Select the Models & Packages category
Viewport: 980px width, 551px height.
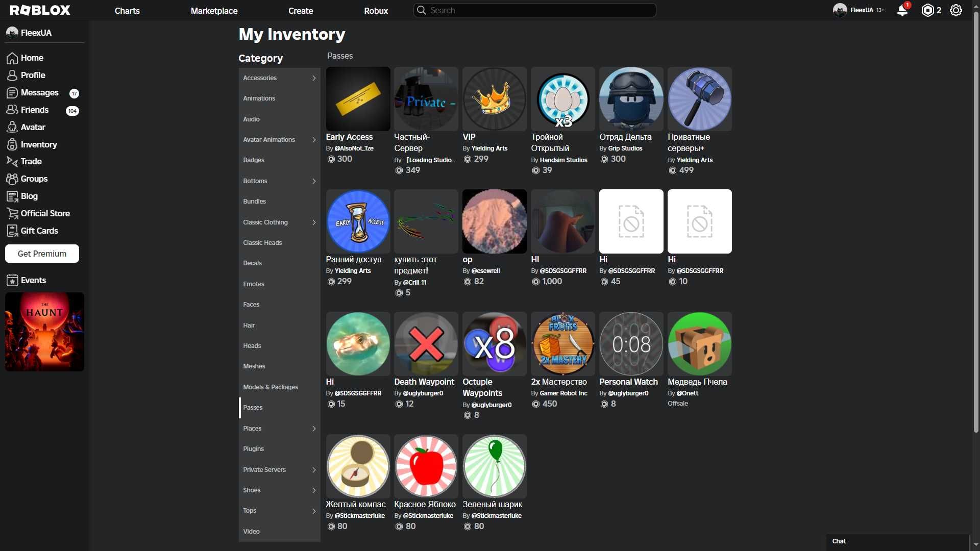click(280, 387)
